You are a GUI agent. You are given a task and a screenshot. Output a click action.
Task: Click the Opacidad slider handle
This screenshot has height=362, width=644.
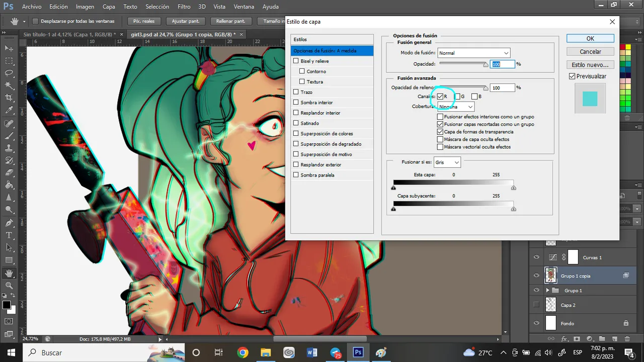[x=486, y=65]
